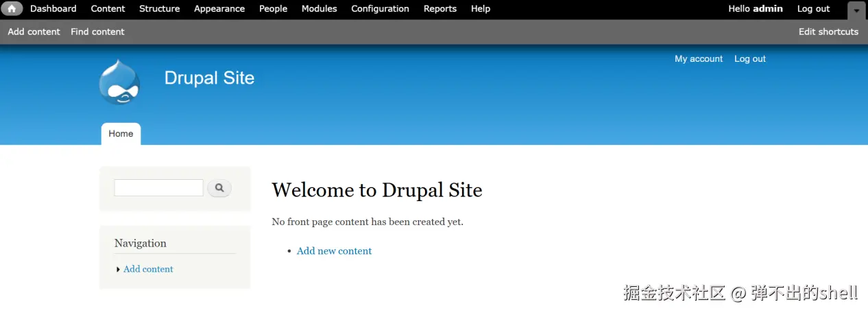Open the Modules menu

(x=320, y=9)
